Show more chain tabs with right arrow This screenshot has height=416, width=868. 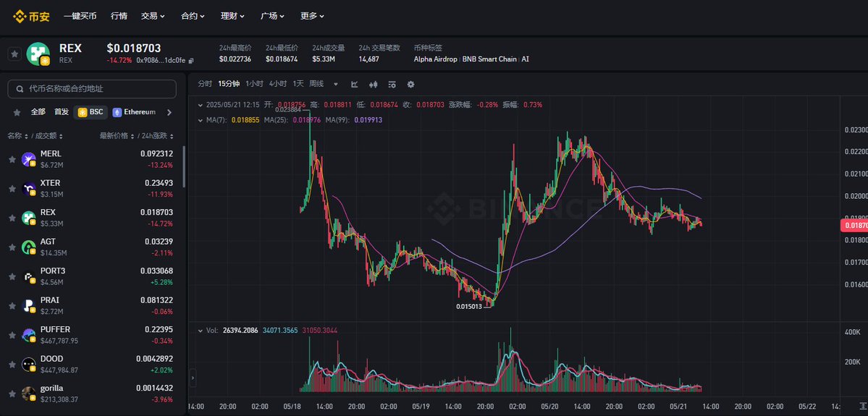(169, 112)
